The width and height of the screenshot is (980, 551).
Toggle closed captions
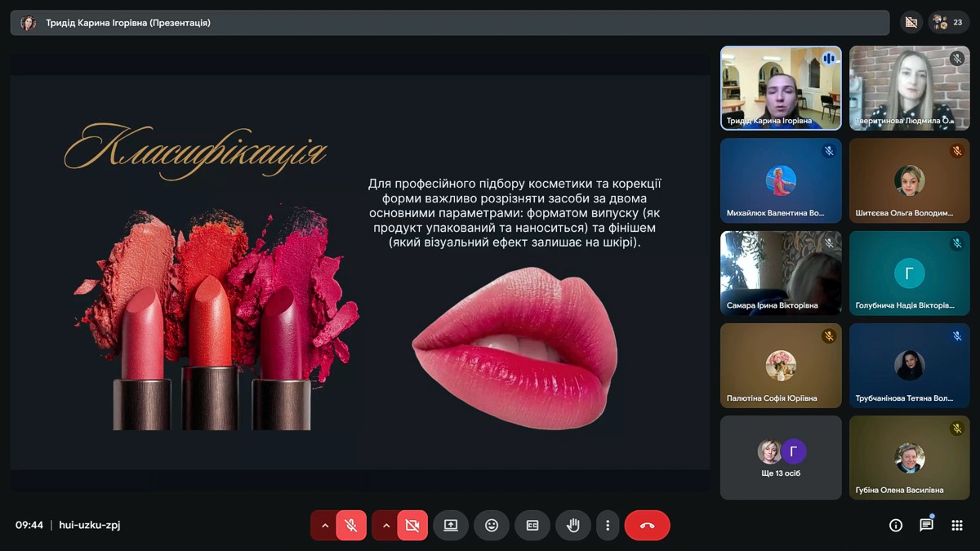pos(532,526)
